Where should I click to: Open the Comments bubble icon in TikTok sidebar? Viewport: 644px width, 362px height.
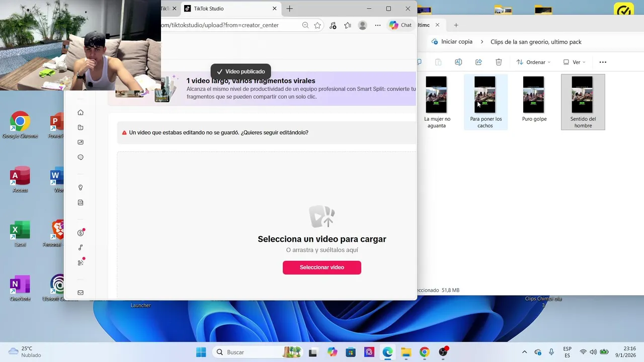pyautogui.click(x=80, y=157)
